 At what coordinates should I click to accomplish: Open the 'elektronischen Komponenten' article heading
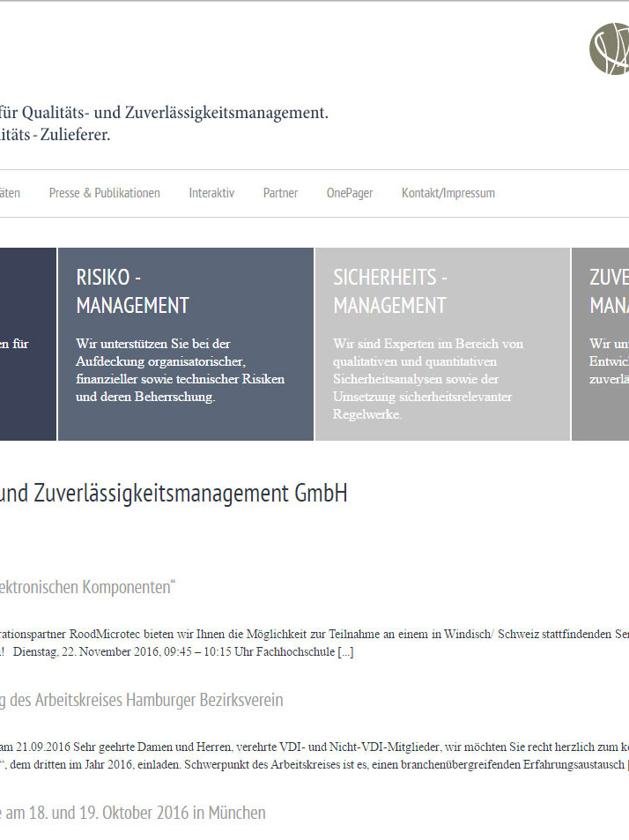pyautogui.click(x=88, y=587)
